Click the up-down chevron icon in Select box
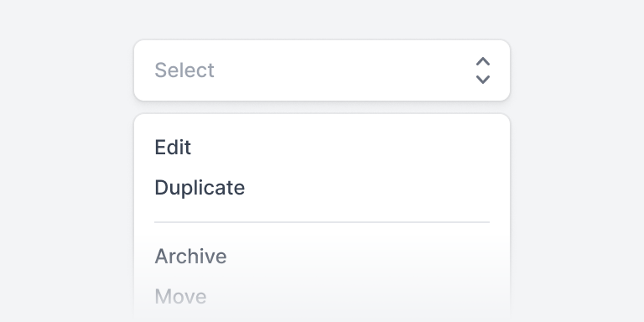Screen dimensions: 644x322 coord(483,70)
